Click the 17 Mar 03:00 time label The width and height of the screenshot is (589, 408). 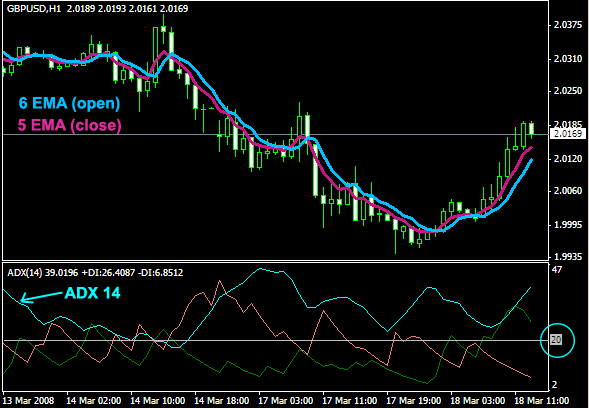(285, 400)
